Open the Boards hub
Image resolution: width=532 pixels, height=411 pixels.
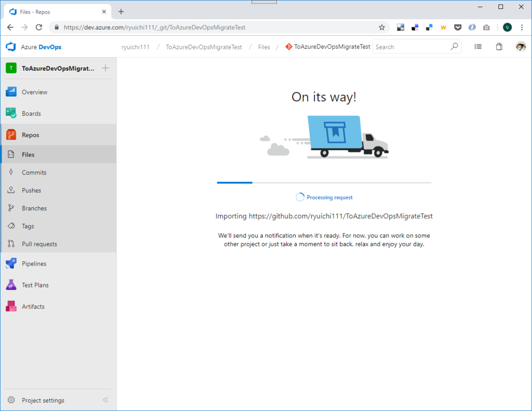[x=58, y=113]
